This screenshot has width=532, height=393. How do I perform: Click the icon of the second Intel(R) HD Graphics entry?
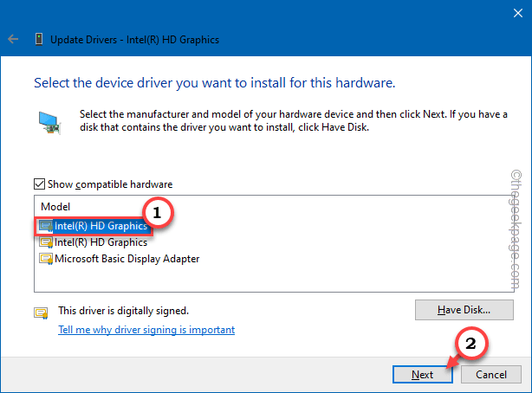pos(46,242)
